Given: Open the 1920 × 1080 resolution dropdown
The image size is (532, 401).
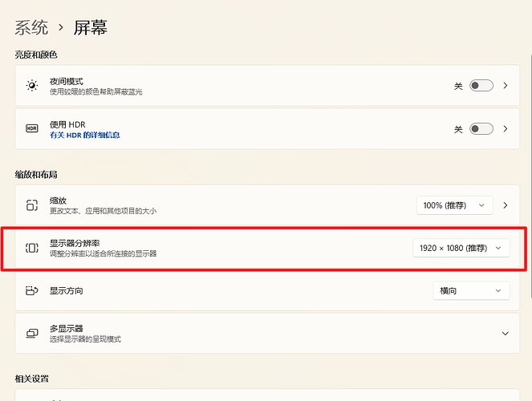Looking at the screenshot, I should click(461, 248).
